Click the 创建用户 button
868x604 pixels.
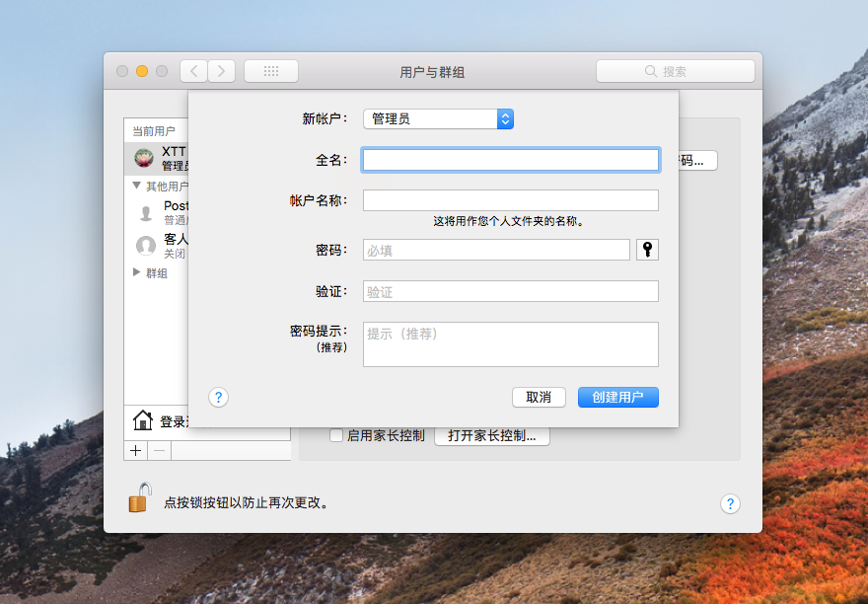tap(618, 398)
